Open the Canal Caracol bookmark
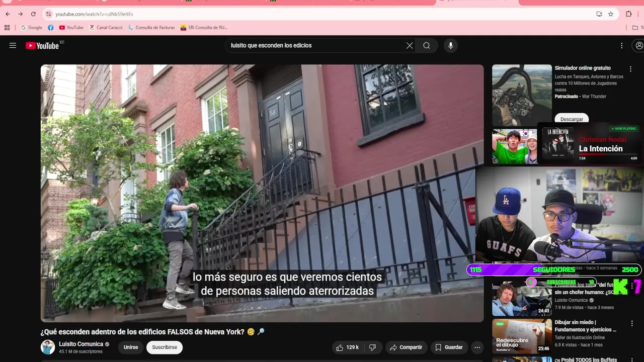The width and height of the screenshot is (644, 362). point(106,28)
